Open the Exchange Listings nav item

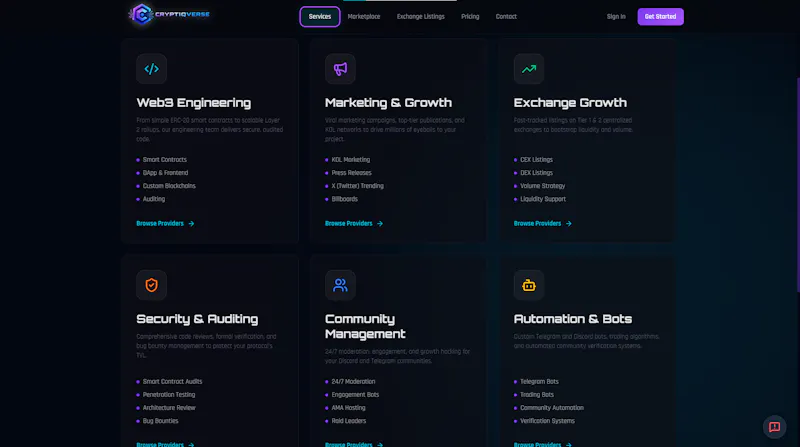421,17
